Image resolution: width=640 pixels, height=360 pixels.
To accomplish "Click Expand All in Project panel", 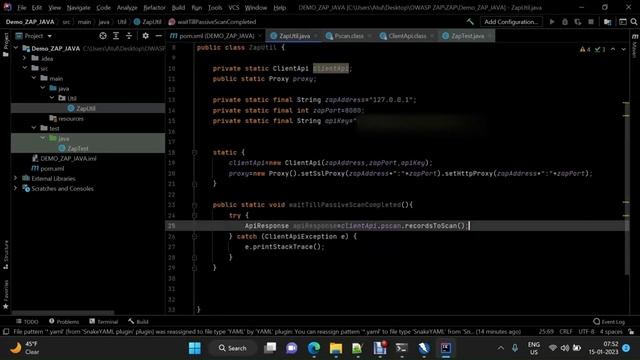I will click(116, 36).
